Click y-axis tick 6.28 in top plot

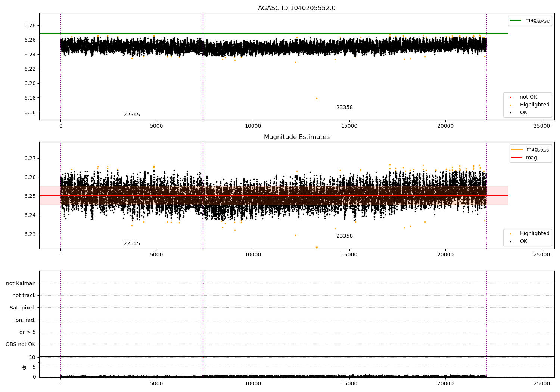click(x=30, y=26)
